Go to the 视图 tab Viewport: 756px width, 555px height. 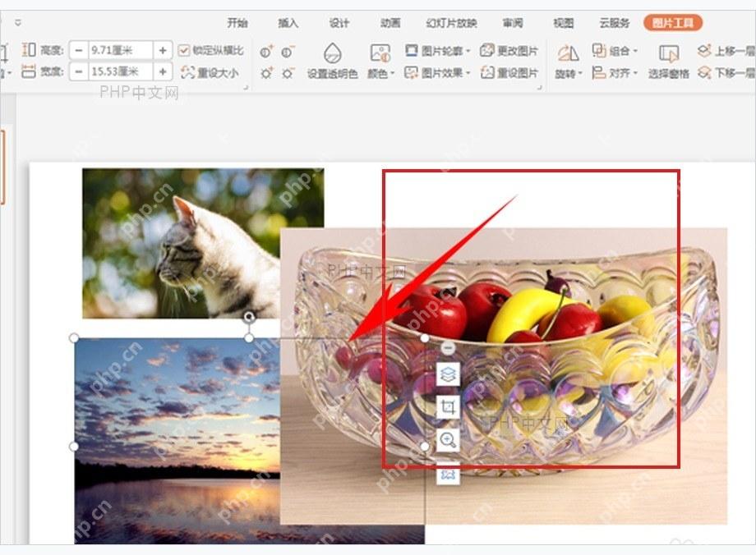(563, 23)
